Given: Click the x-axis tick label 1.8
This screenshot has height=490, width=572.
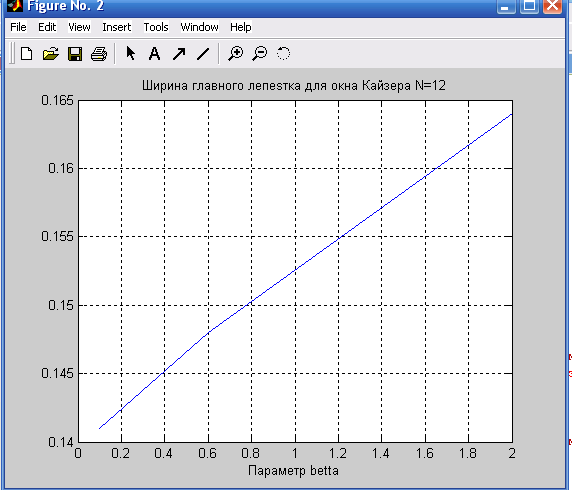Looking at the screenshot, I should [468, 454].
